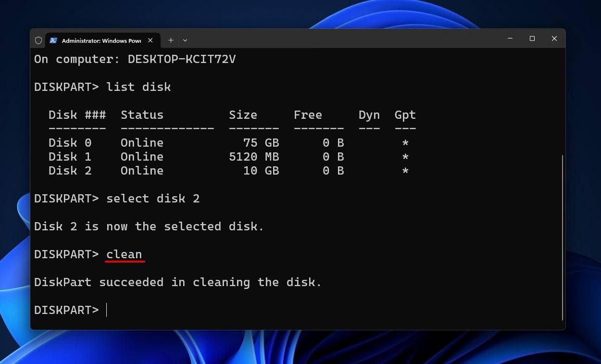The width and height of the screenshot is (601, 364).
Task: Click the computer name DESKTOP-KCIT72V
Action: tap(181, 59)
